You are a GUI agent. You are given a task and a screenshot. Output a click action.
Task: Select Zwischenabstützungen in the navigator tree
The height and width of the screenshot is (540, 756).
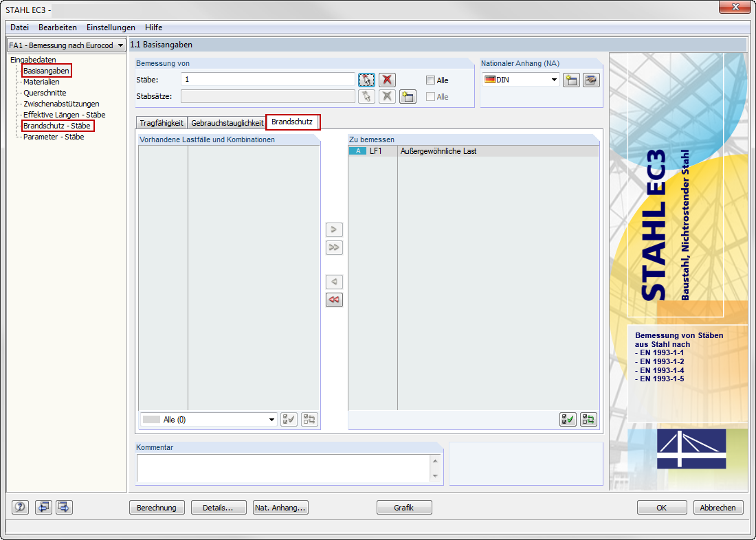tap(61, 104)
